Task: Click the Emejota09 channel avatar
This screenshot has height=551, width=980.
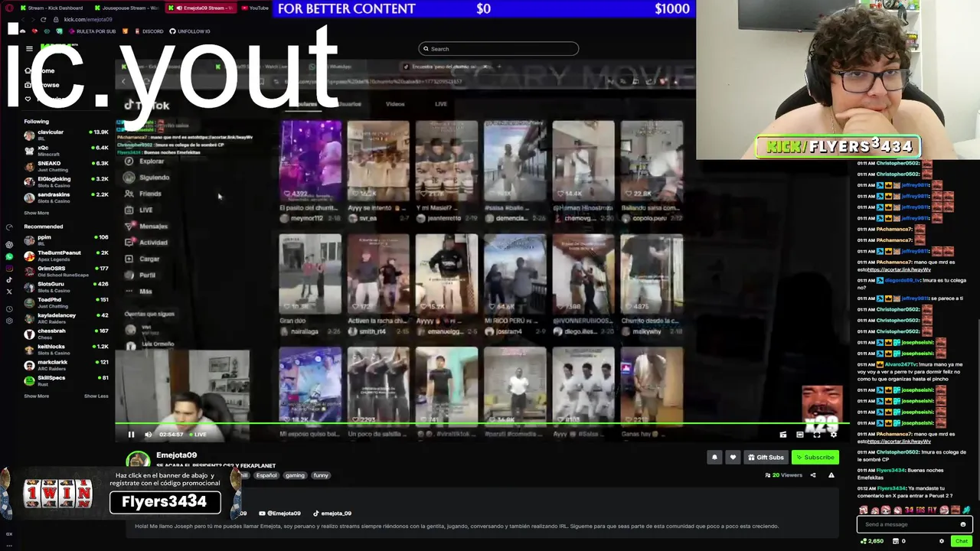Action: 139,461
